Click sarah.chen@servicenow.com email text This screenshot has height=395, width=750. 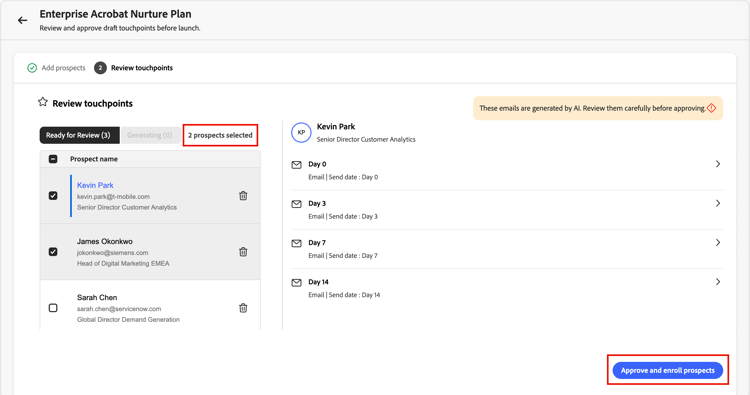click(119, 309)
